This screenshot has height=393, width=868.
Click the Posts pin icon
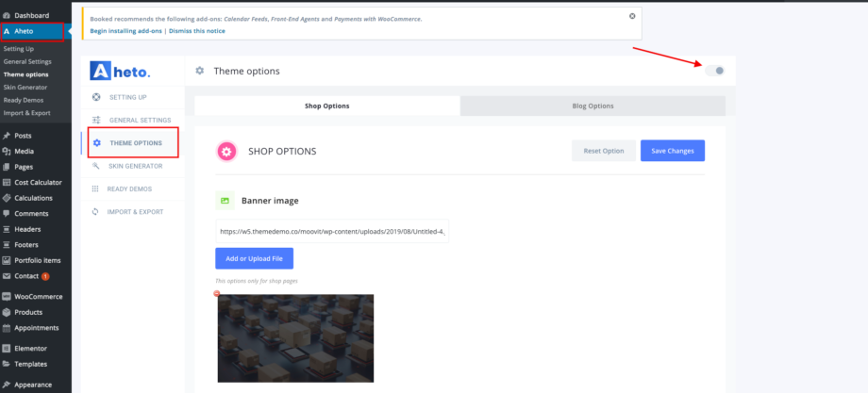pos(7,136)
